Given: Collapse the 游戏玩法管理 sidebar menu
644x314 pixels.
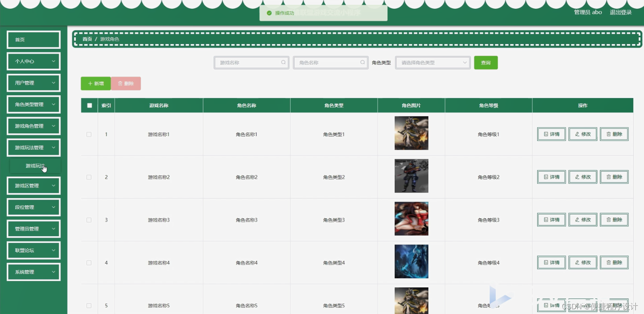Looking at the screenshot, I should [34, 148].
